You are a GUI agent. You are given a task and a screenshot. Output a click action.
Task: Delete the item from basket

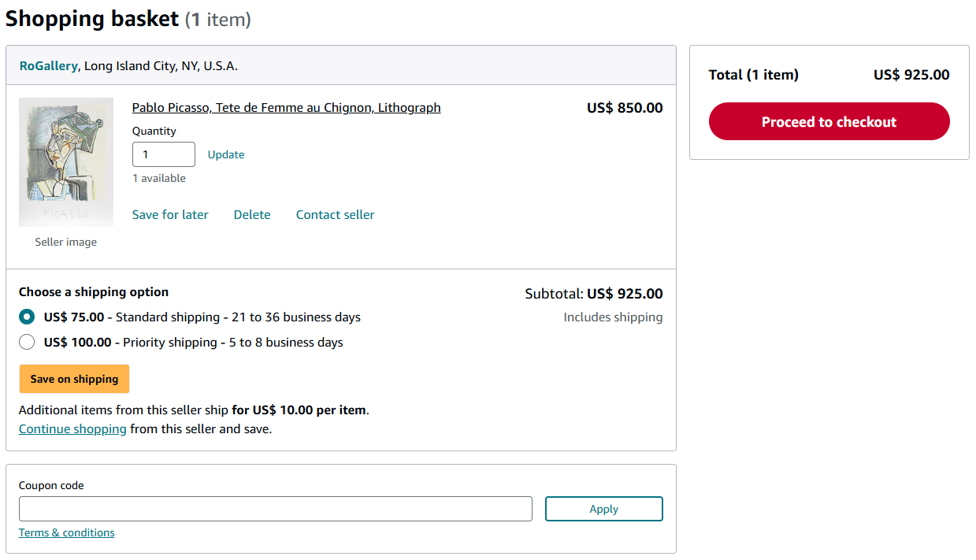click(252, 215)
